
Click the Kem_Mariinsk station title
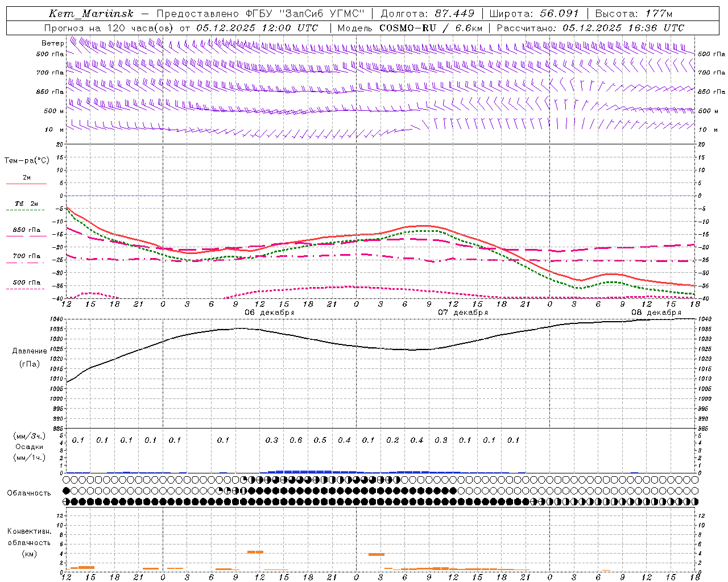[91, 14]
